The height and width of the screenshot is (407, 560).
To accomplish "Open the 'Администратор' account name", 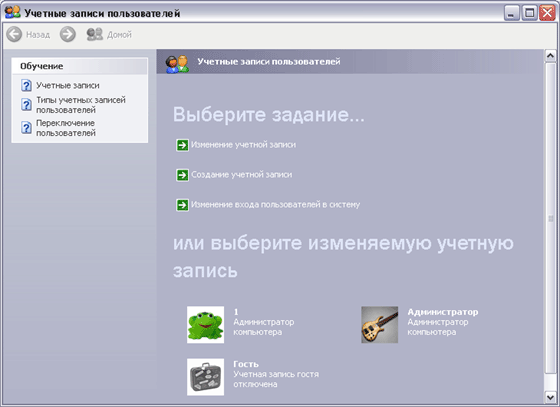I will pyautogui.click(x=443, y=312).
